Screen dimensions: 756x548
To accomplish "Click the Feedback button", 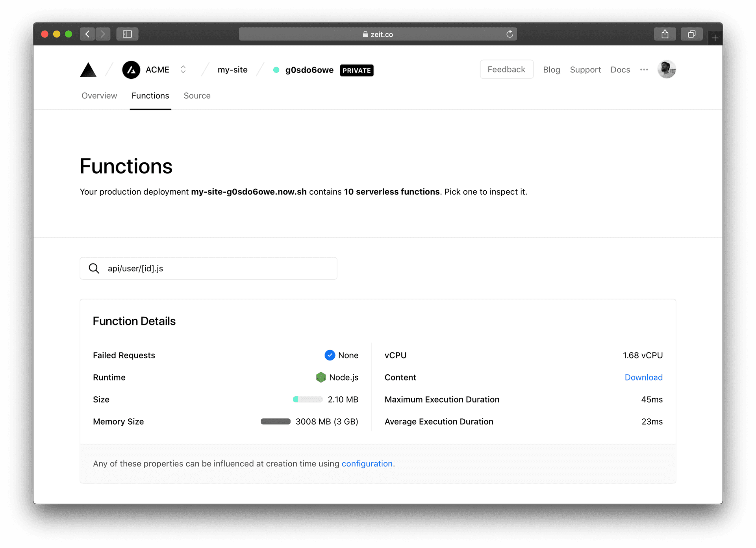I will click(x=506, y=70).
